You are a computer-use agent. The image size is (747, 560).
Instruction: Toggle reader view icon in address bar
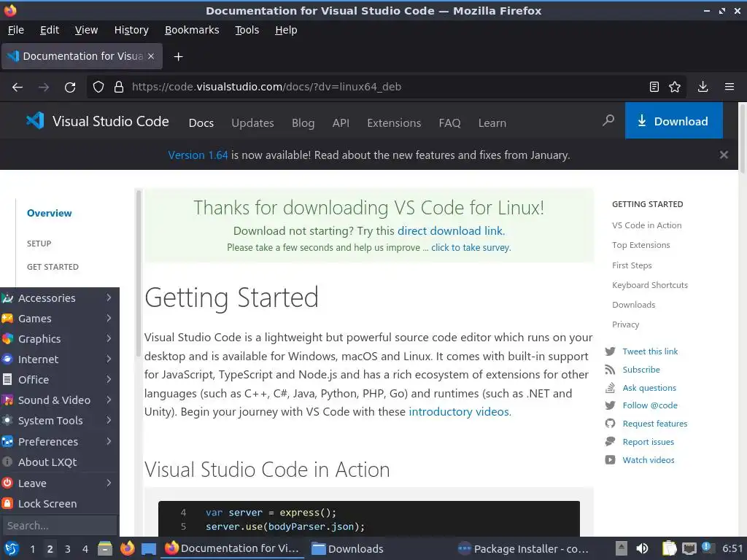point(654,87)
